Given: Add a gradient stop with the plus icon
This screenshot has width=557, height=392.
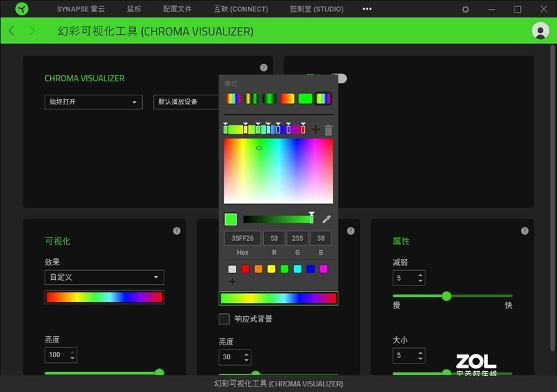Looking at the screenshot, I should coord(315,130).
